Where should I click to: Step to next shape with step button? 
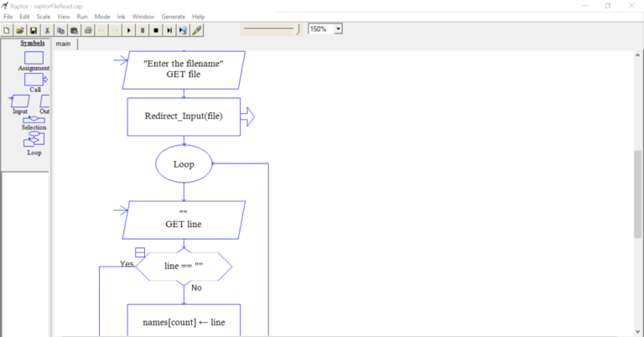tap(169, 30)
